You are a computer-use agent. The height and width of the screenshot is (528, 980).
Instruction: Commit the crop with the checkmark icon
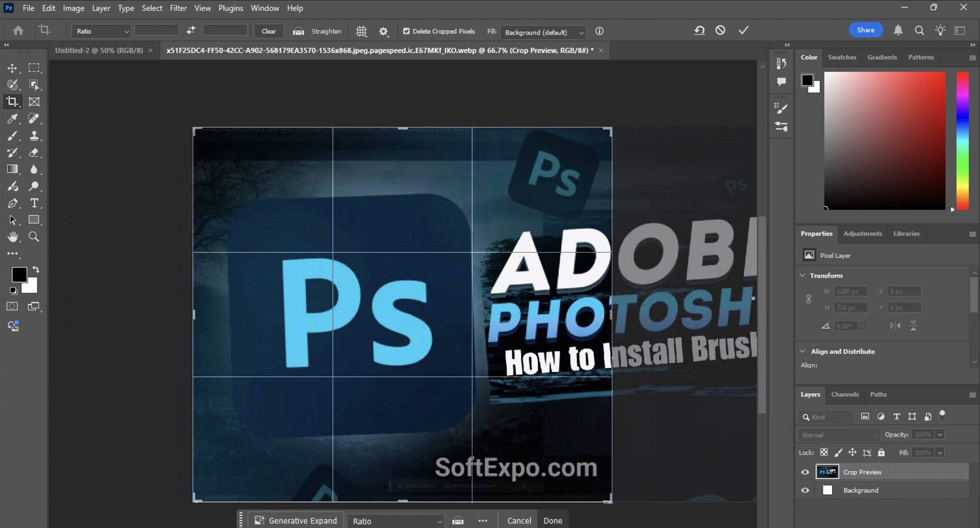pos(743,30)
